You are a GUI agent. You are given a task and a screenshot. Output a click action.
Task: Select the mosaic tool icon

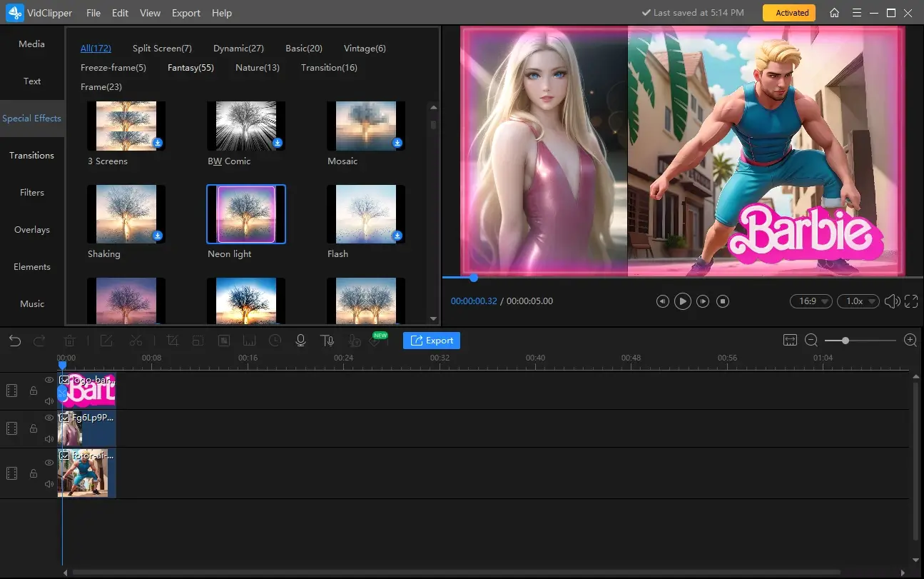point(223,341)
